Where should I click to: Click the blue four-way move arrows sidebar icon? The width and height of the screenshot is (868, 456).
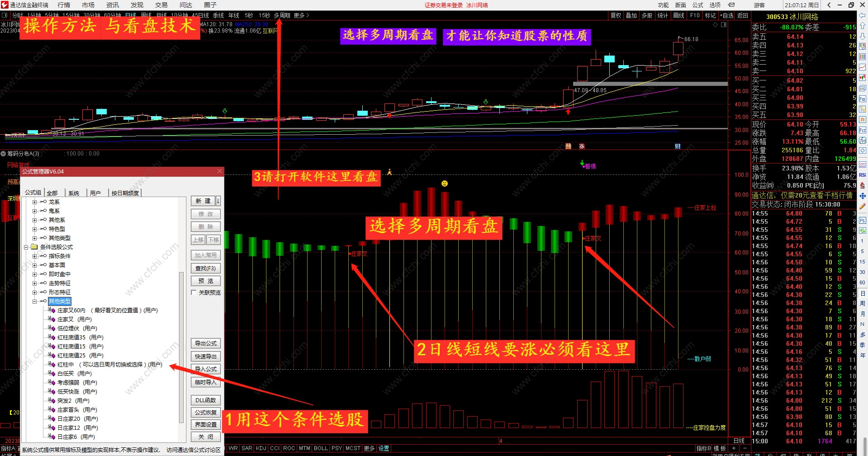coord(863,196)
